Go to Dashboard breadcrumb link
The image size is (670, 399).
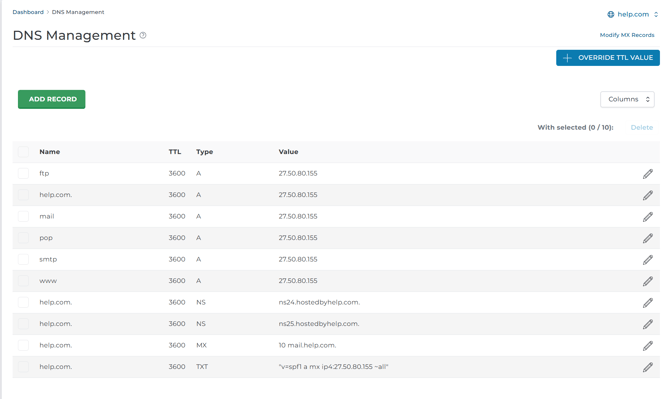tap(28, 12)
